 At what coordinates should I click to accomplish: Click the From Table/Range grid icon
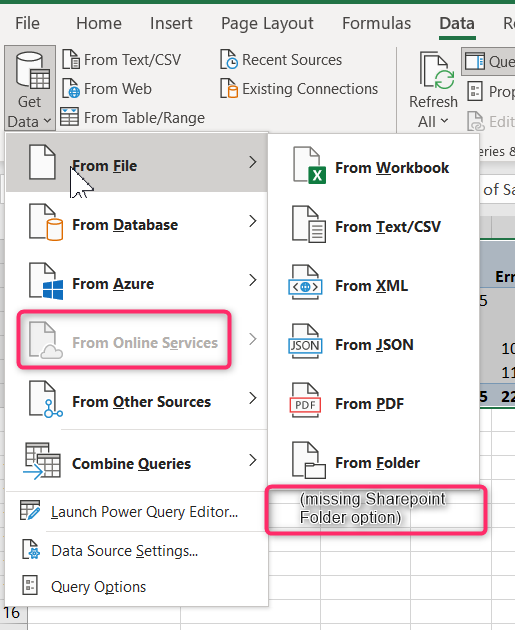pyautogui.click(x=69, y=117)
